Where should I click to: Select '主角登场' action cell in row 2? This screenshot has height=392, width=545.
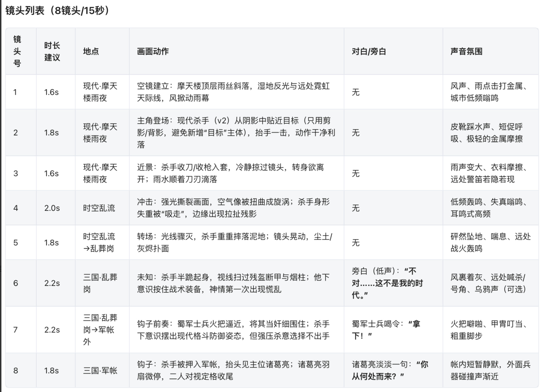[236, 133]
